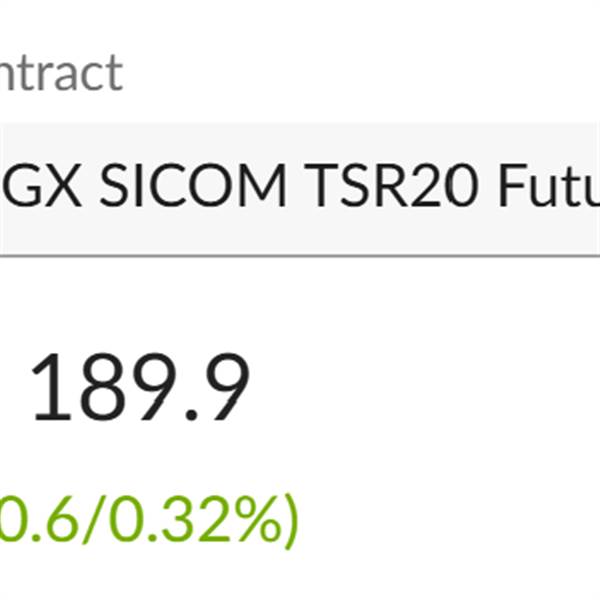This screenshot has width=600, height=600.
Task: Open the SGX SICOM TSR20 Futures contract dropdown
Action: [300, 189]
